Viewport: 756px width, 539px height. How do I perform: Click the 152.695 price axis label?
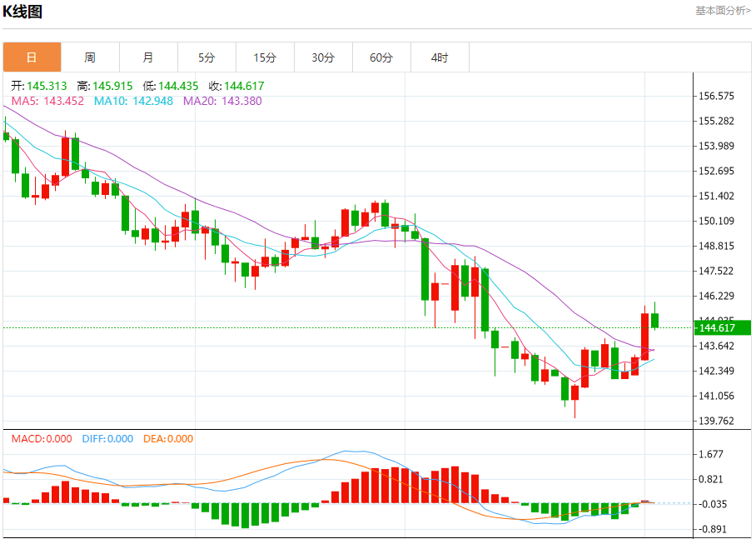pos(717,171)
